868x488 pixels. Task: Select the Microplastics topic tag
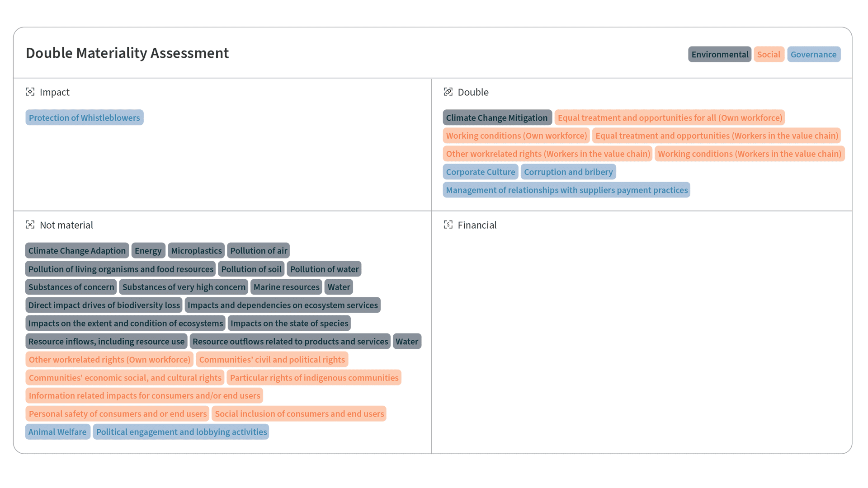196,250
